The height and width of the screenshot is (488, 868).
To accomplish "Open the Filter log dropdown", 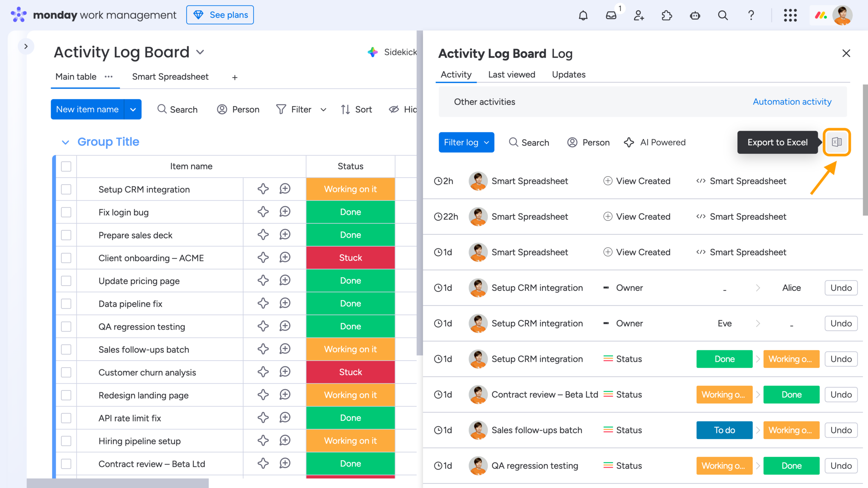I will [x=466, y=142].
